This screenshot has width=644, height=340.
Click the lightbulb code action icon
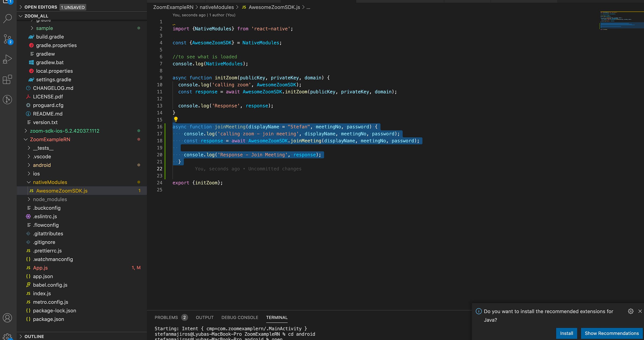click(x=176, y=119)
